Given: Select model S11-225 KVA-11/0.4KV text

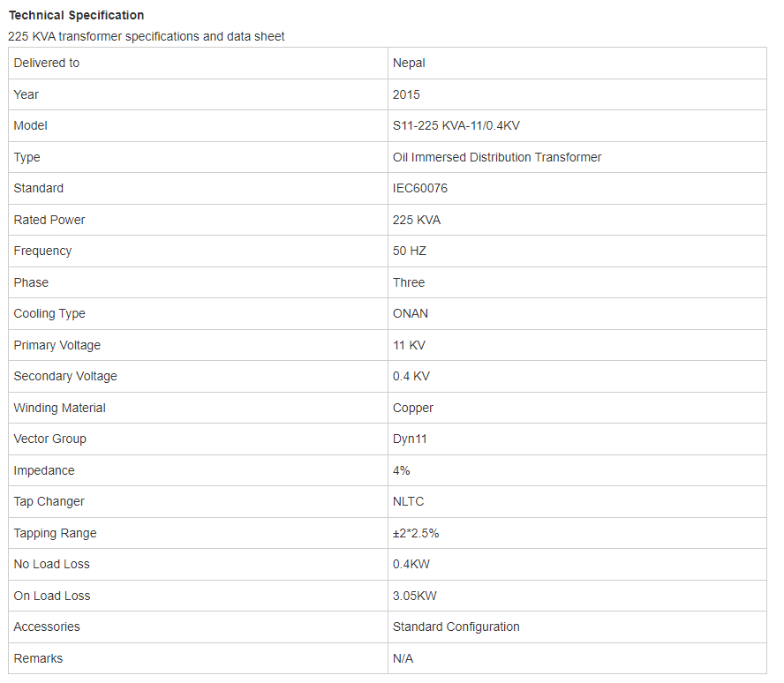Looking at the screenshot, I should click(456, 125).
